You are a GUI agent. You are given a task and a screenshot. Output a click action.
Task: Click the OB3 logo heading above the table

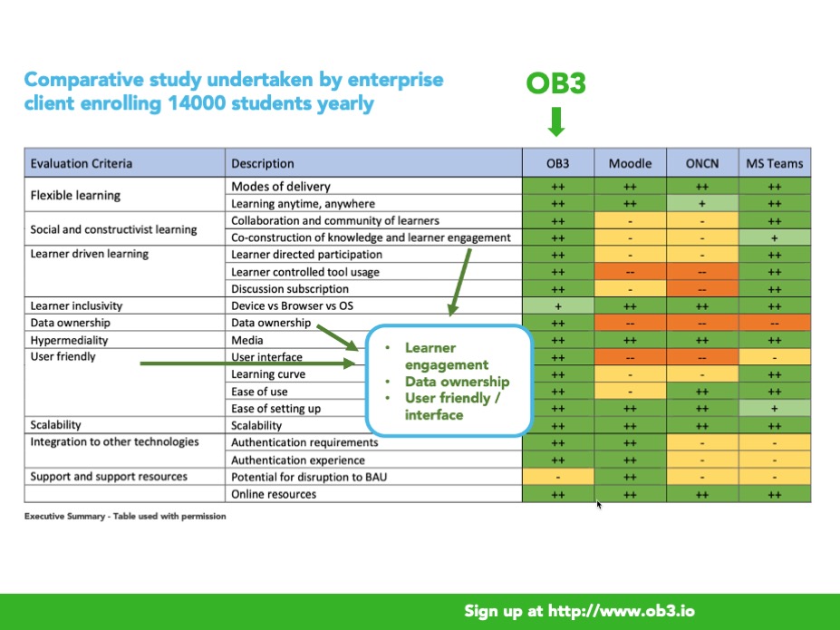point(556,85)
